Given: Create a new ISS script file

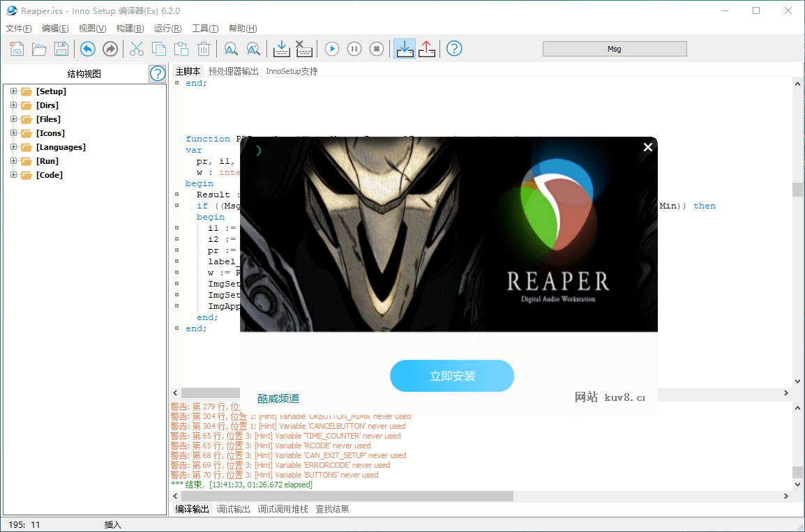Looking at the screenshot, I should pyautogui.click(x=17, y=49).
